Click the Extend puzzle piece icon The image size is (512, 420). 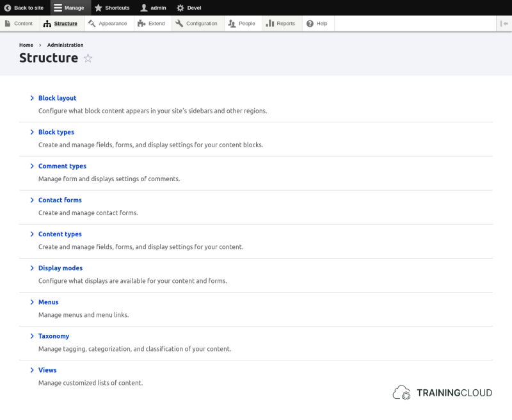[x=141, y=23]
